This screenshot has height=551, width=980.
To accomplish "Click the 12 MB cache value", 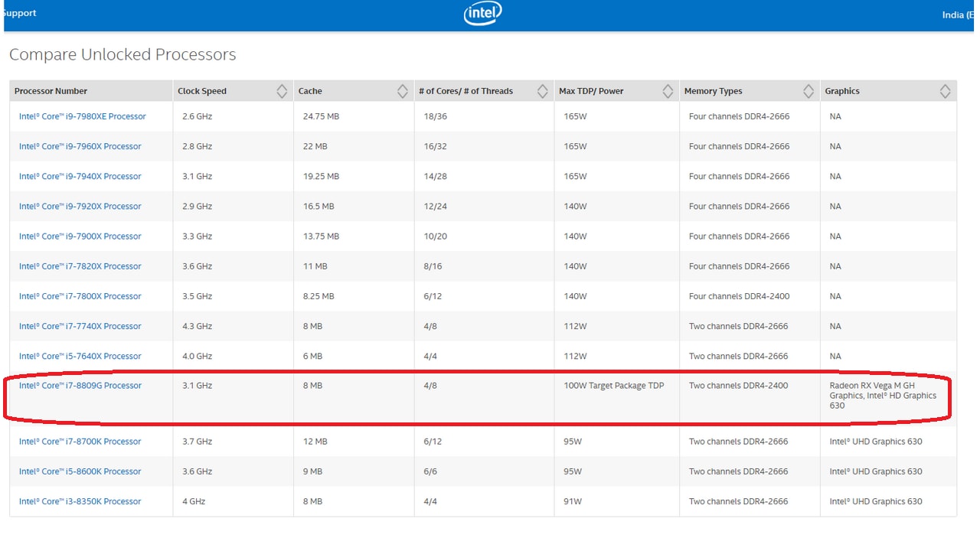I will click(315, 441).
